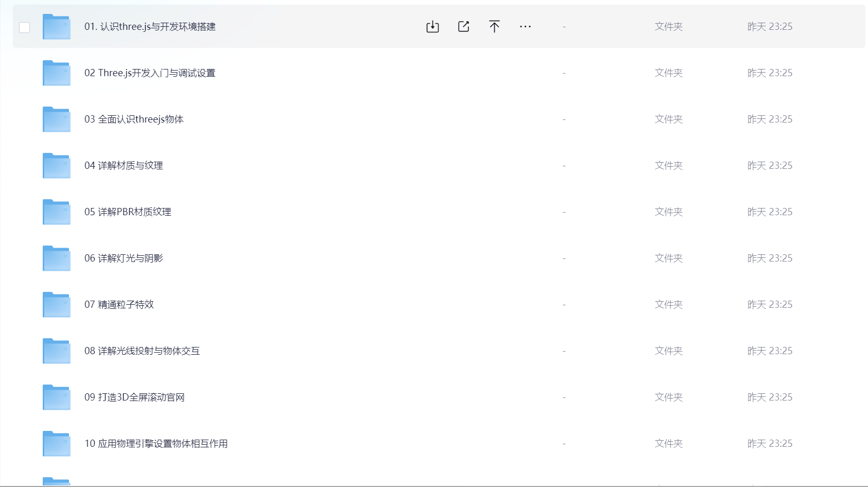Image resolution: width=868 pixels, height=487 pixels.
Task: Open folder icon for 08 详解光线投射与物体交互
Action: click(x=57, y=351)
